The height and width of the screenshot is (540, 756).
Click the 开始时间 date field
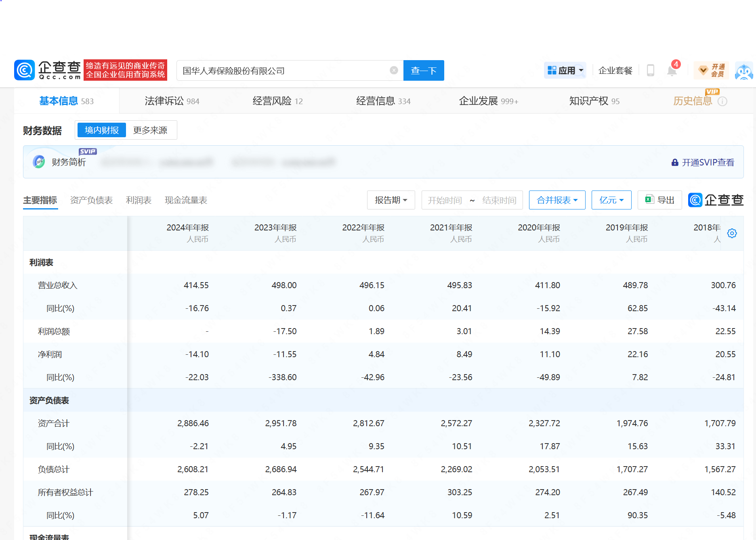click(445, 200)
